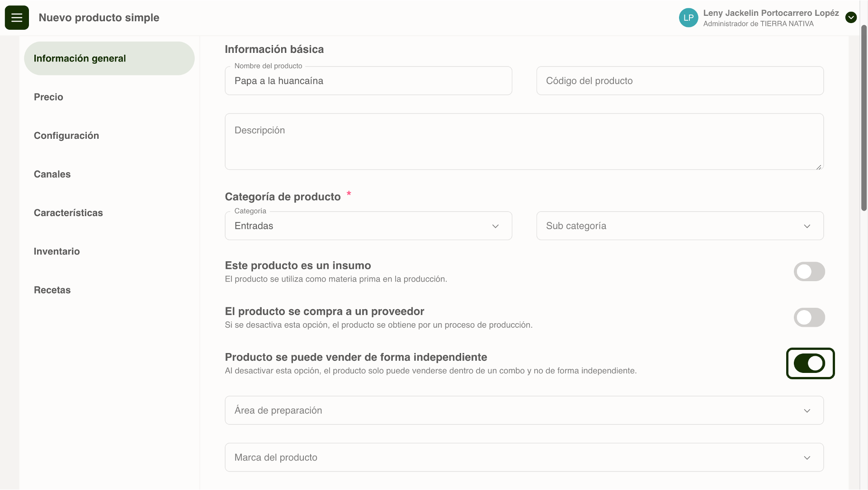The height and width of the screenshot is (490, 868).
Task: Enable 'Este producto es un insumo' toggle
Action: coord(809,272)
